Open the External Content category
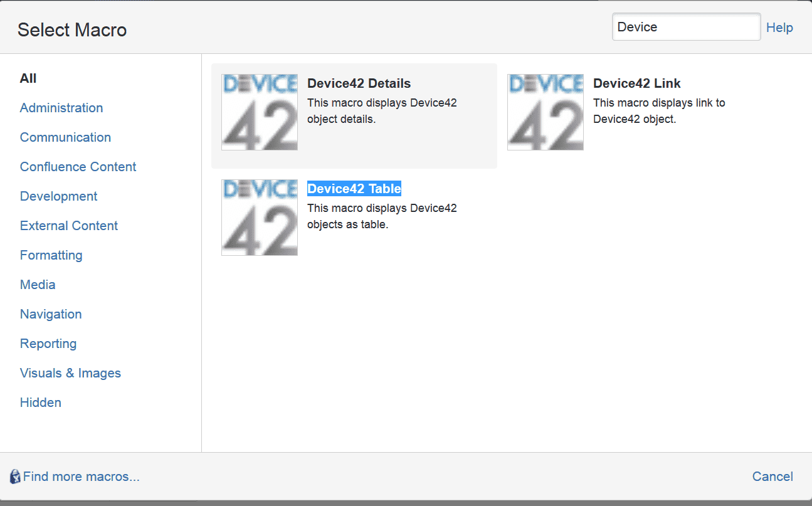 [69, 226]
